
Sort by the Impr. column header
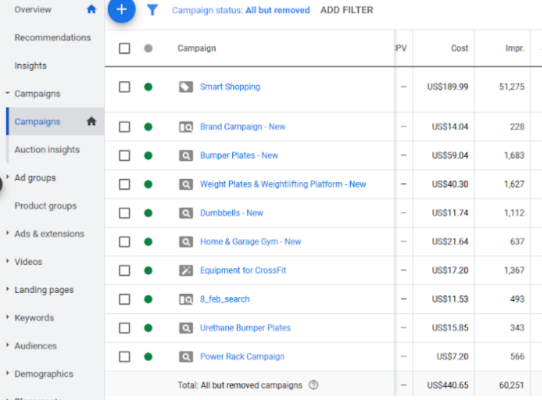tap(515, 48)
